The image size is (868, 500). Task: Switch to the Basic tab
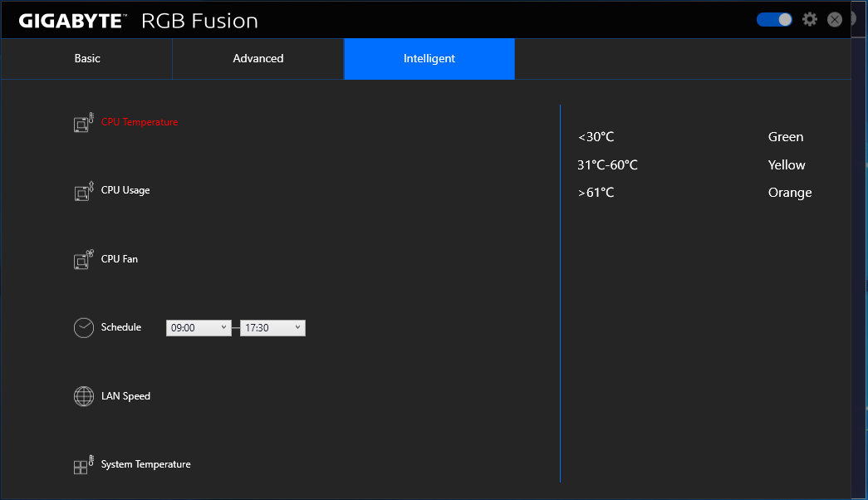(87, 59)
